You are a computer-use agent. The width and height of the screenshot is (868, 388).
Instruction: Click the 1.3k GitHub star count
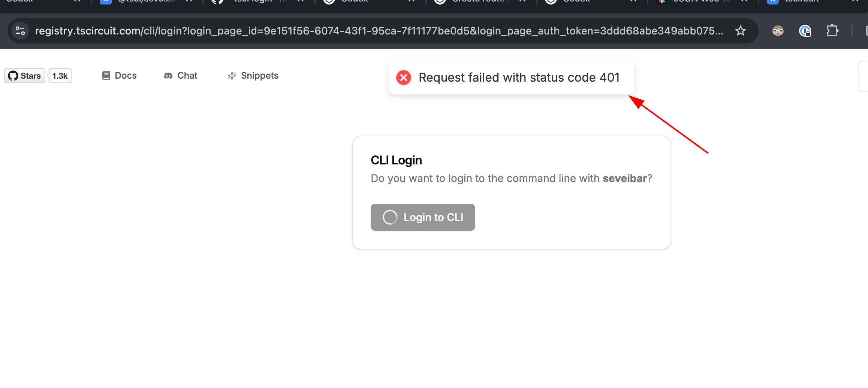tap(60, 76)
